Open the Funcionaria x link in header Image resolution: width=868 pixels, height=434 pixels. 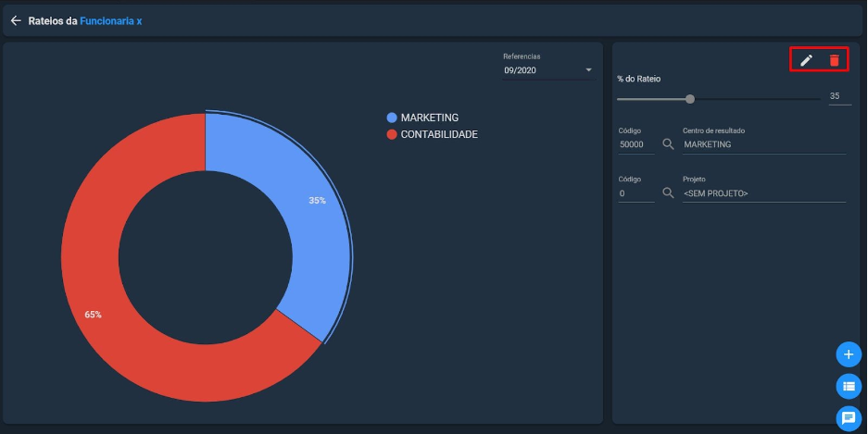pos(111,21)
